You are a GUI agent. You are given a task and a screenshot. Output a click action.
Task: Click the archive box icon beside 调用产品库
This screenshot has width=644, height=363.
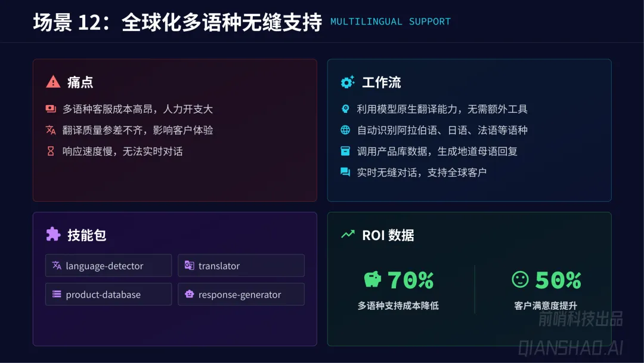point(345,151)
